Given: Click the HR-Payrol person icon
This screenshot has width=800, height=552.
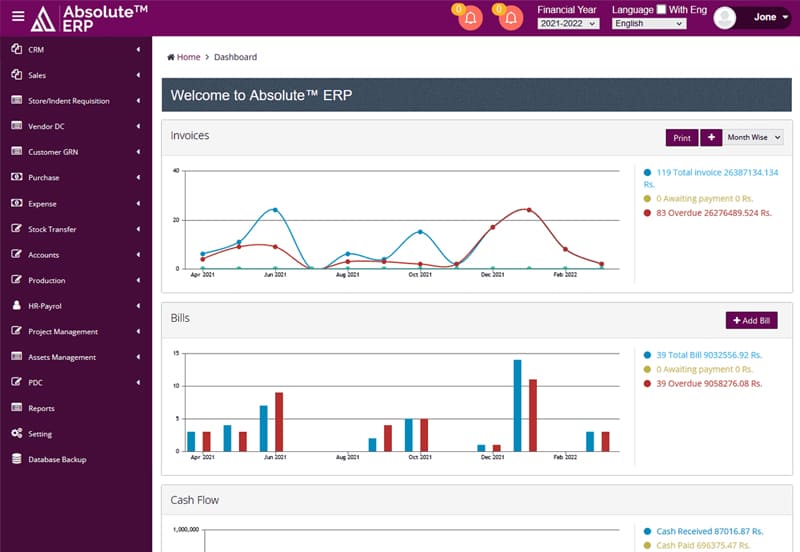Looking at the screenshot, I should [17, 306].
